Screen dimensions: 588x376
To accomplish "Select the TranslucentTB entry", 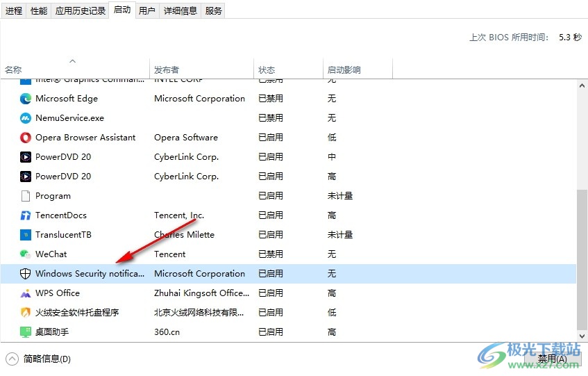I will 63,235.
